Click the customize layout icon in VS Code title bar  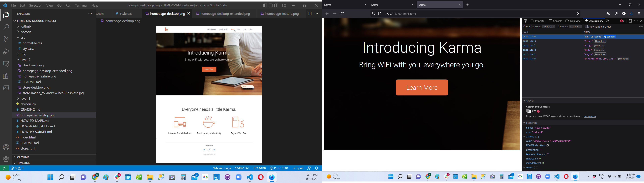click(284, 5)
